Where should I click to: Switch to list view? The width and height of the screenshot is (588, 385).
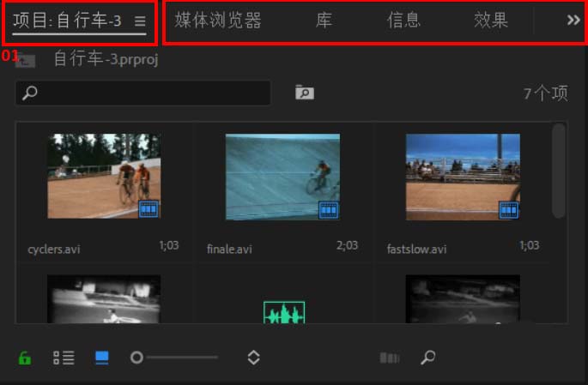(x=64, y=358)
